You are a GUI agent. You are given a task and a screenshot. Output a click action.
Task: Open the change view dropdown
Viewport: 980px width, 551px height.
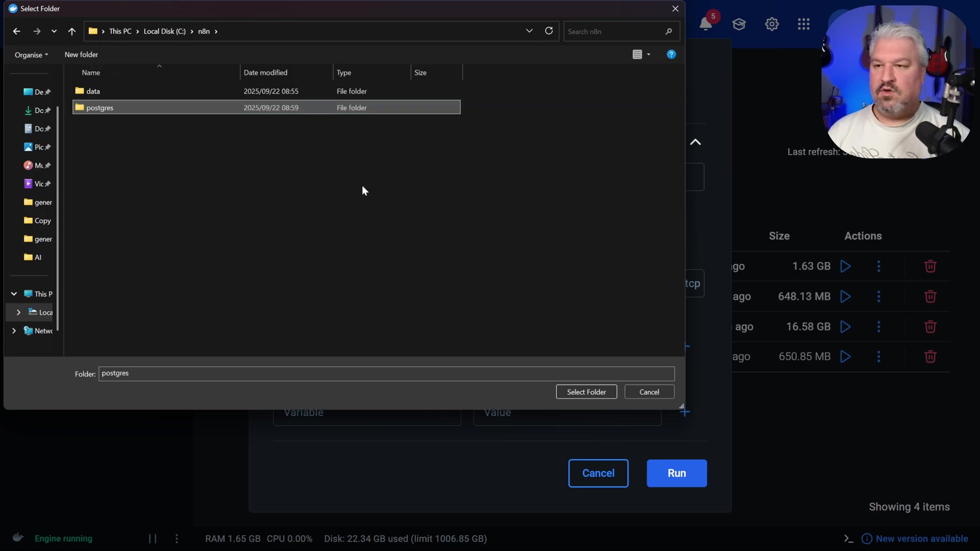649,55
